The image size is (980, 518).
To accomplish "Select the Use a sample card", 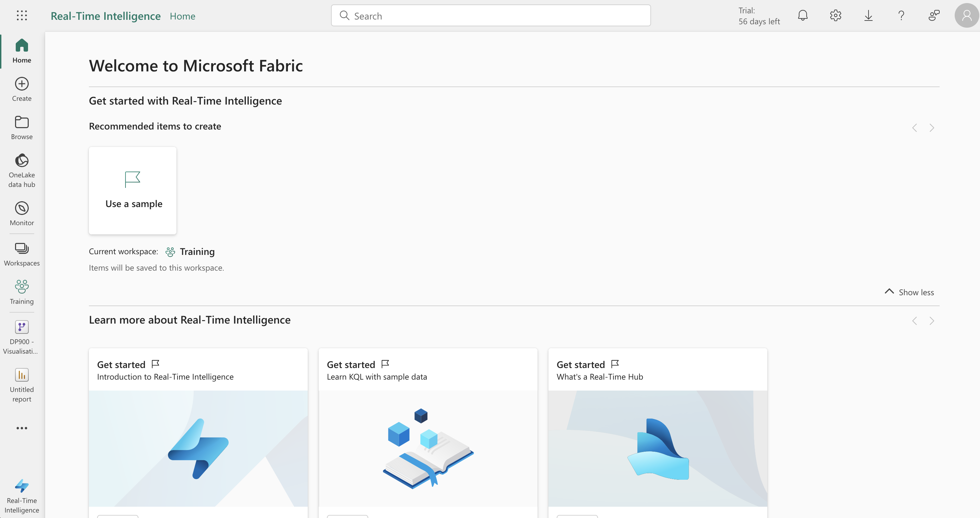I will (x=133, y=191).
